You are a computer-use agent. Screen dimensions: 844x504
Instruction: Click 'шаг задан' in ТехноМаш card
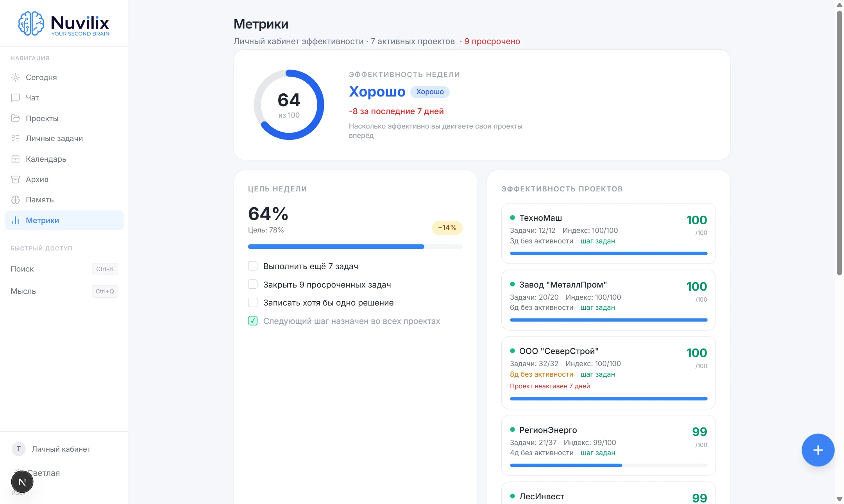click(598, 241)
